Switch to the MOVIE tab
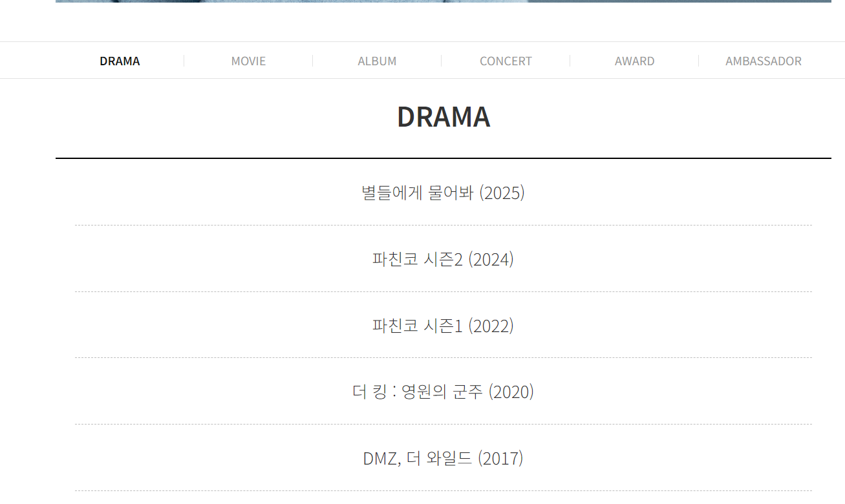 (x=248, y=61)
